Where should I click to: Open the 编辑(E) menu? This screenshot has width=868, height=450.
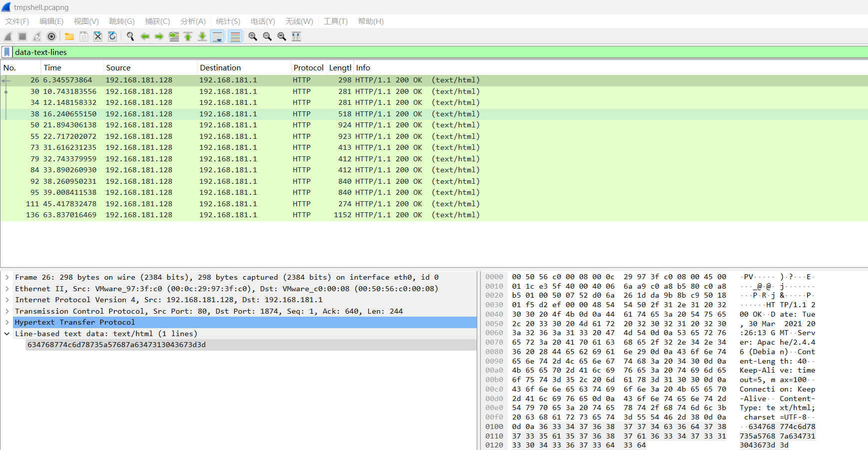point(51,21)
